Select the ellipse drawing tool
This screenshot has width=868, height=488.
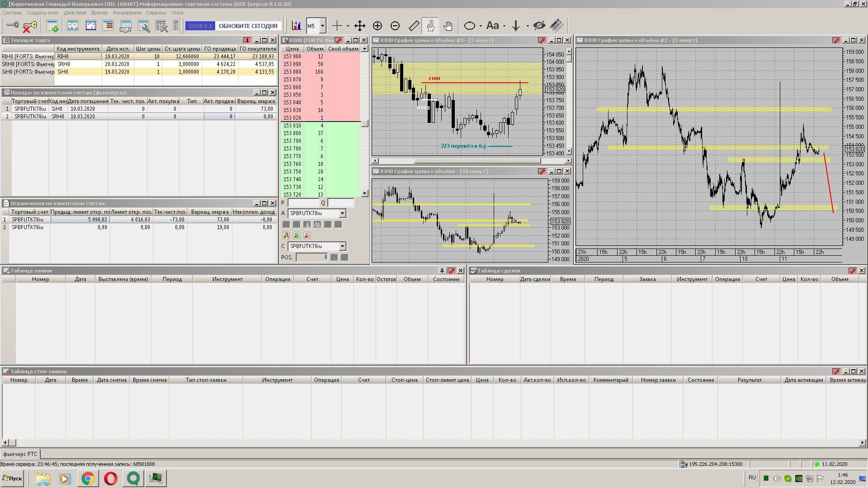470,26
